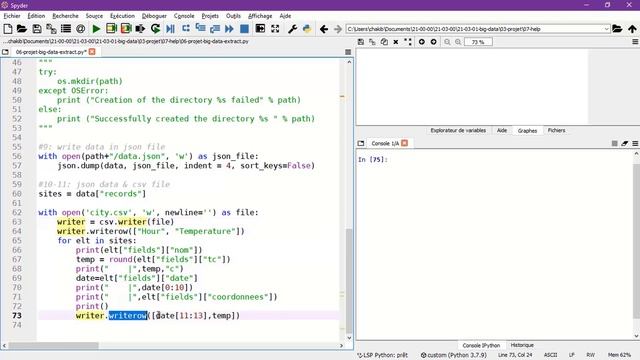Clear console variables with the eraser icon
The image size is (640, 360).
[x=624, y=143]
